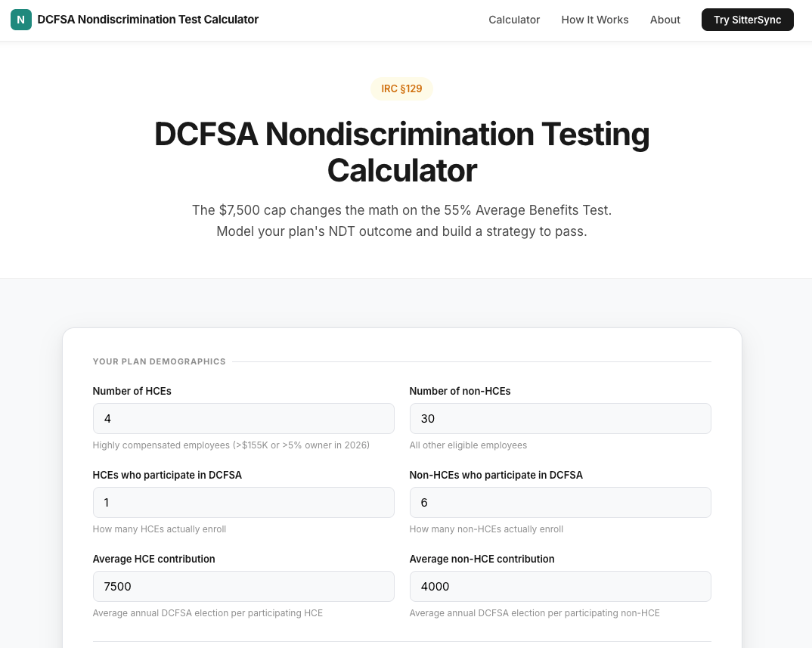The height and width of the screenshot is (648, 812).
Task: Focus the Number of HCEs input field
Action: pyautogui.click(x=243, y=418)
